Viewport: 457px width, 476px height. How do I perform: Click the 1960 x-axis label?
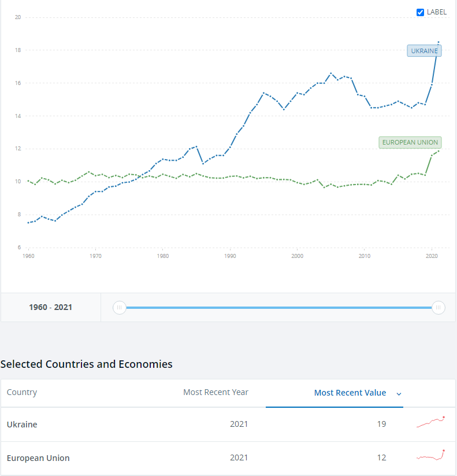click(28, 256)
